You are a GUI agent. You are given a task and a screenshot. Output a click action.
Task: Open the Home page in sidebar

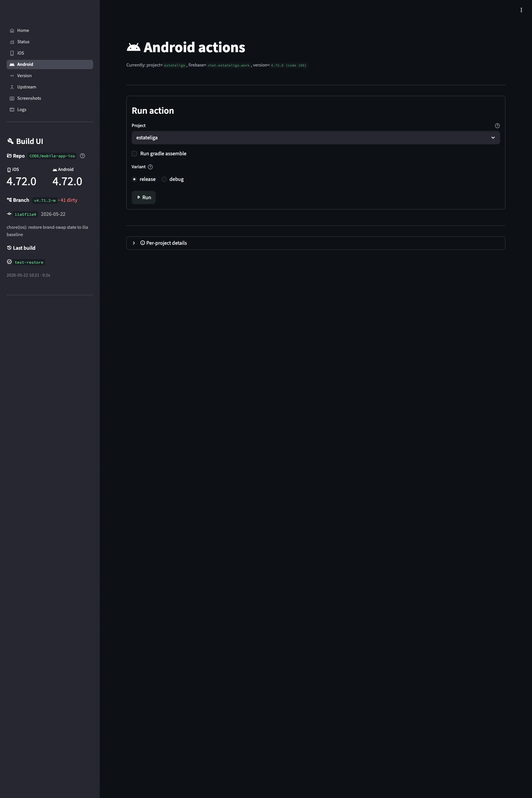(x=50, y=31)
